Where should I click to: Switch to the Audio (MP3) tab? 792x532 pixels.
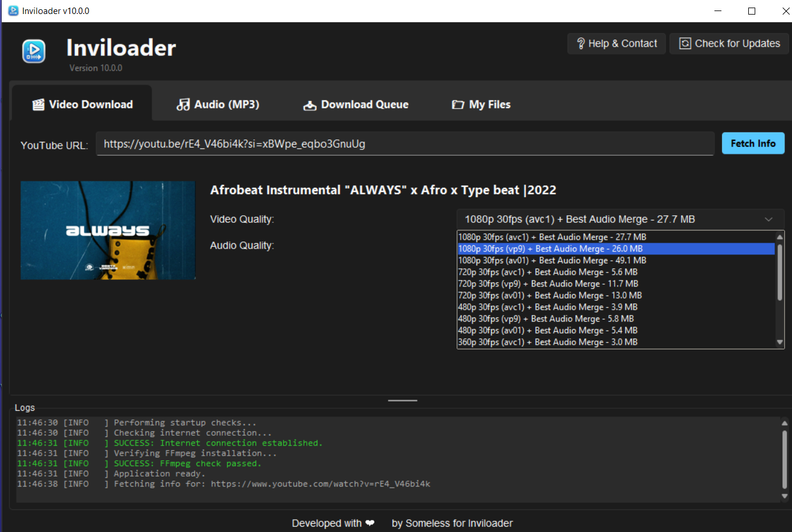[218, 104]
